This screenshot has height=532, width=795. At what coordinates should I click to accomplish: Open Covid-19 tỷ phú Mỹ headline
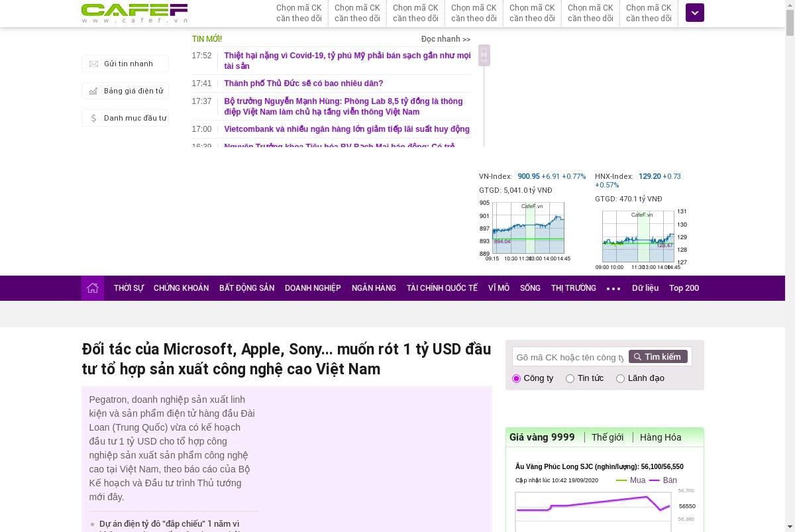point(347,61)
